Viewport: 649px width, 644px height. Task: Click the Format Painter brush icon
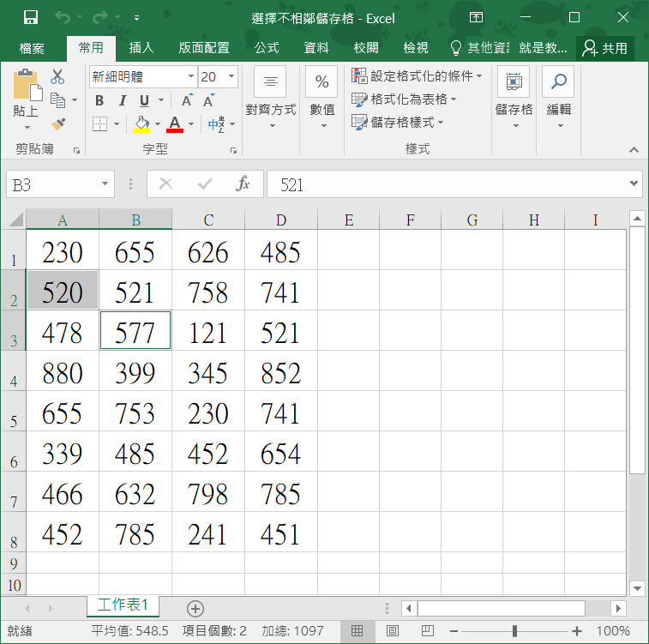click(x=57, y=124)
